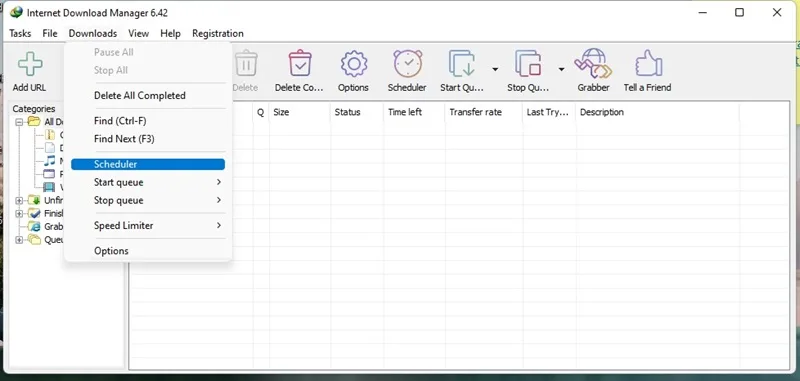Open the Stop Queue dropdown arrow
Image resolution: width=800 pixels, height=381 pixels.
click(x=561, y=69)
